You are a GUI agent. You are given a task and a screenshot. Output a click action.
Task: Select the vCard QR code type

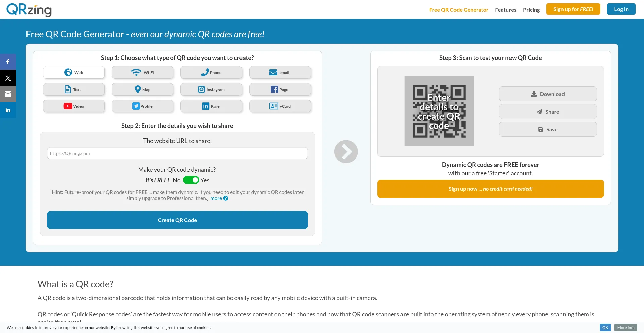(x=280, y=106)
